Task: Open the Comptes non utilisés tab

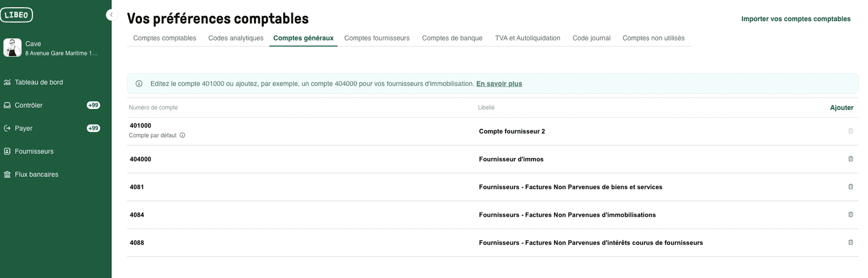Action: pos(653,38)
